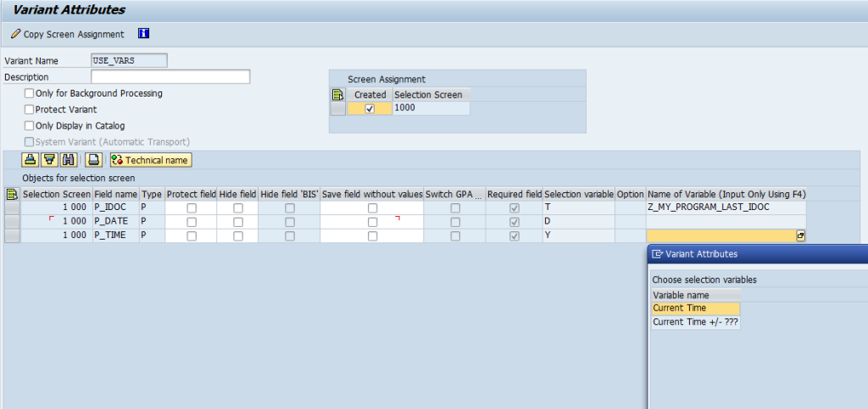Click the set filter toolbar icon
This screenshot has height=409, width=868.
[x=49, y=160]
